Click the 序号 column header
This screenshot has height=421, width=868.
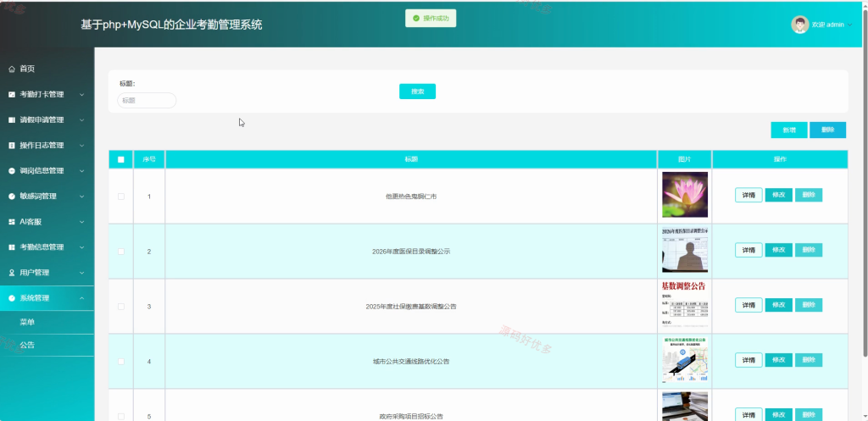[149, 159]
